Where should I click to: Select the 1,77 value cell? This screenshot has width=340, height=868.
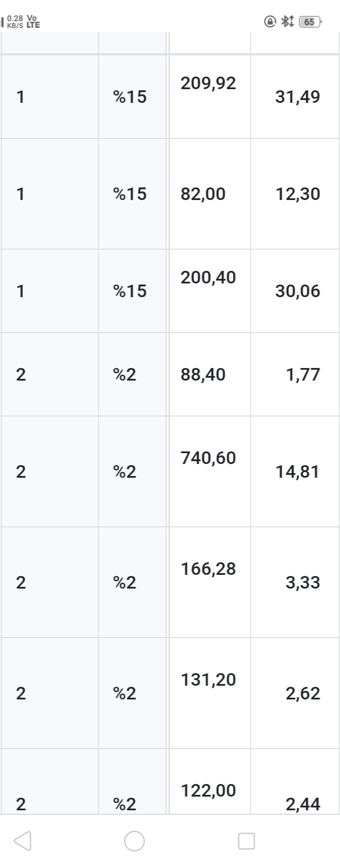click(295, 374)
